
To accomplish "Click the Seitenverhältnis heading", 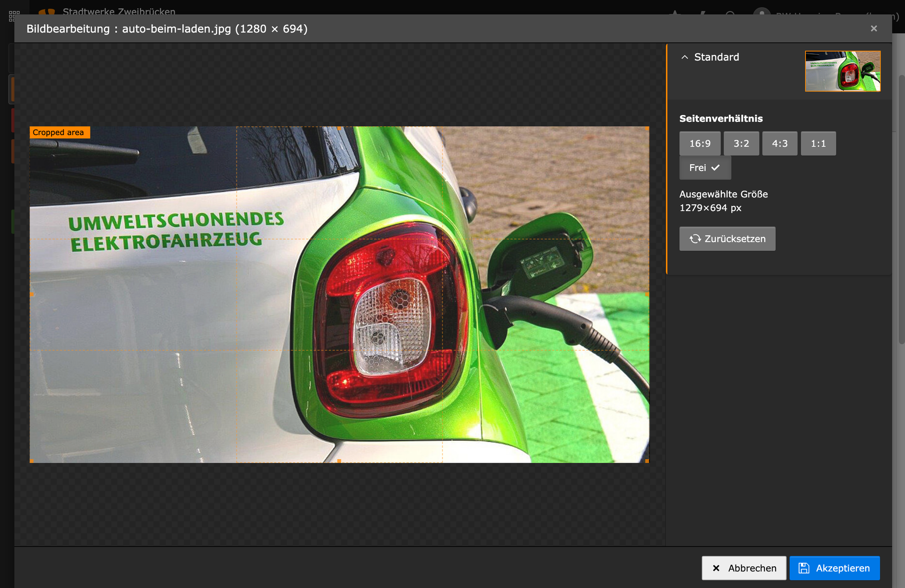I will pyautogui.click(x=721, y=119).
